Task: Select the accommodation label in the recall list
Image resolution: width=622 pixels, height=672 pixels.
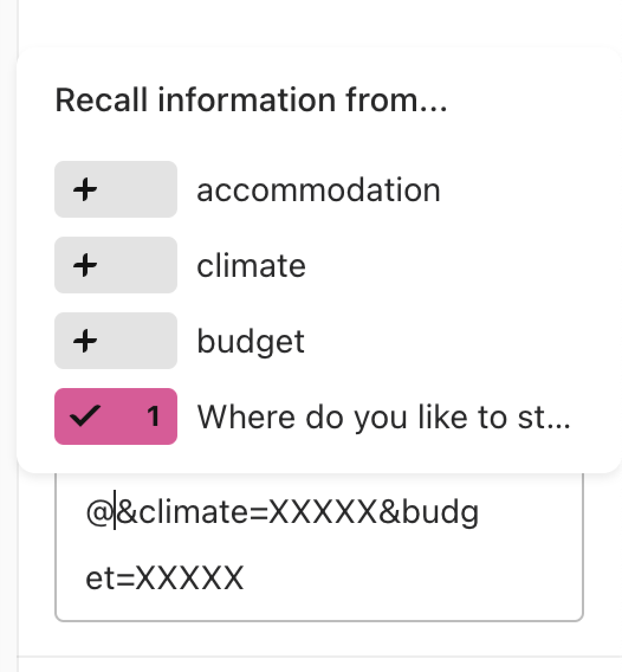Action: click(x=318, y=190)
